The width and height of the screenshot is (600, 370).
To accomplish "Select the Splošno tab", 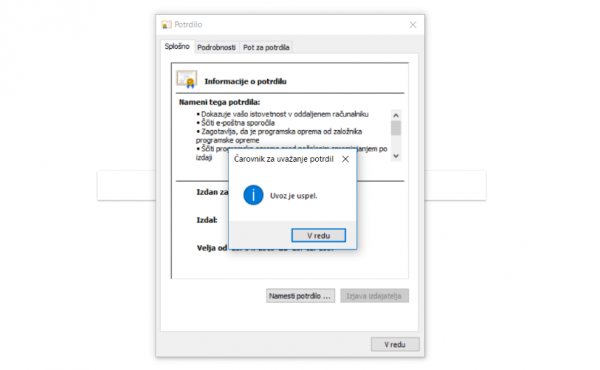I will point(177,46).
